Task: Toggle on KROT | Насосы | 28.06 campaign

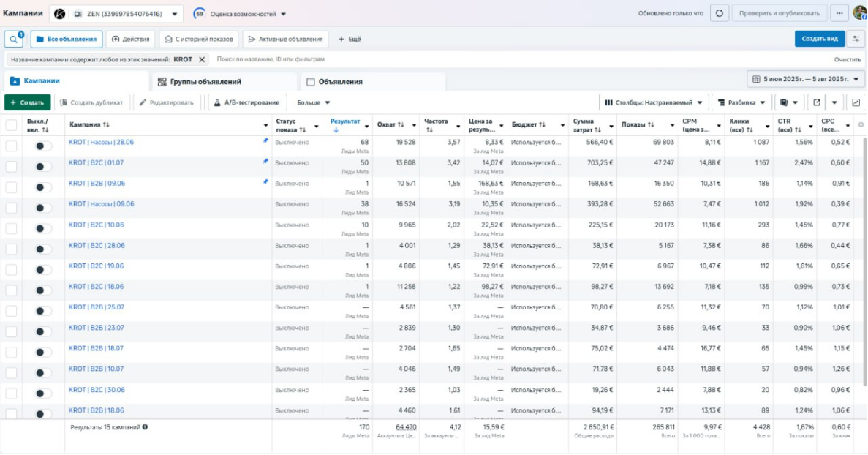Action: pyautogui.click(x=43, y=146)
